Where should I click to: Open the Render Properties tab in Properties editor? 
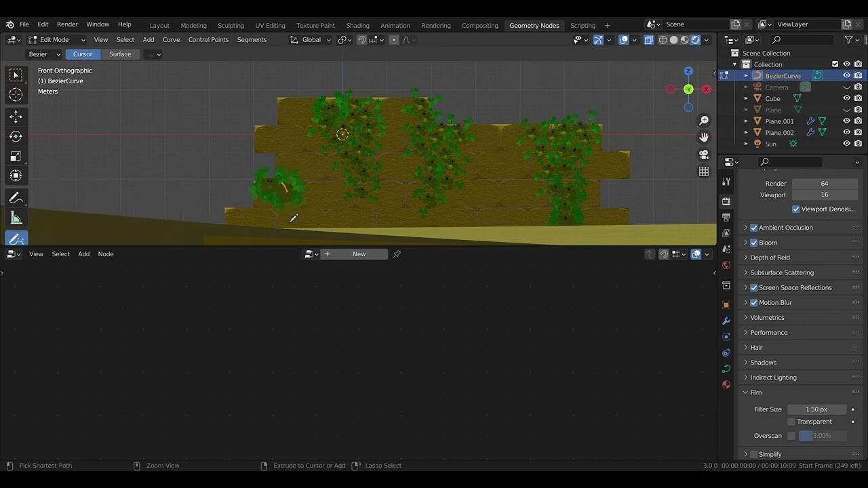coord(726,201)
